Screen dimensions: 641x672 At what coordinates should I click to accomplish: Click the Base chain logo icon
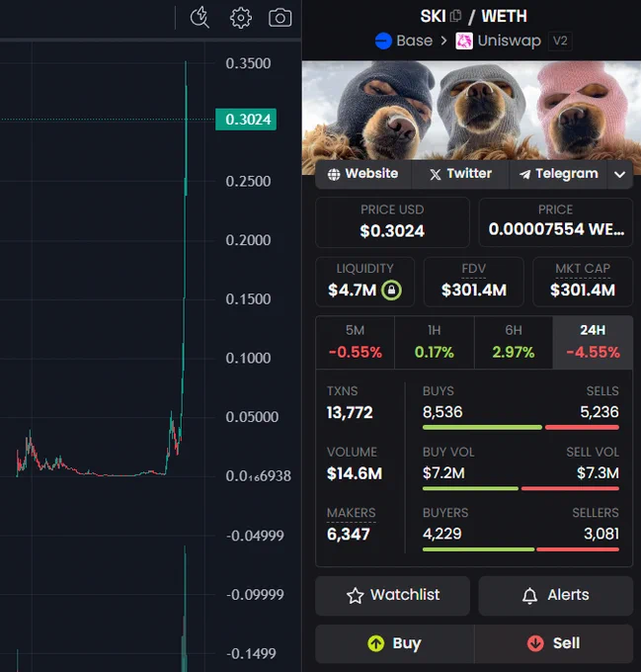(383, 42)
